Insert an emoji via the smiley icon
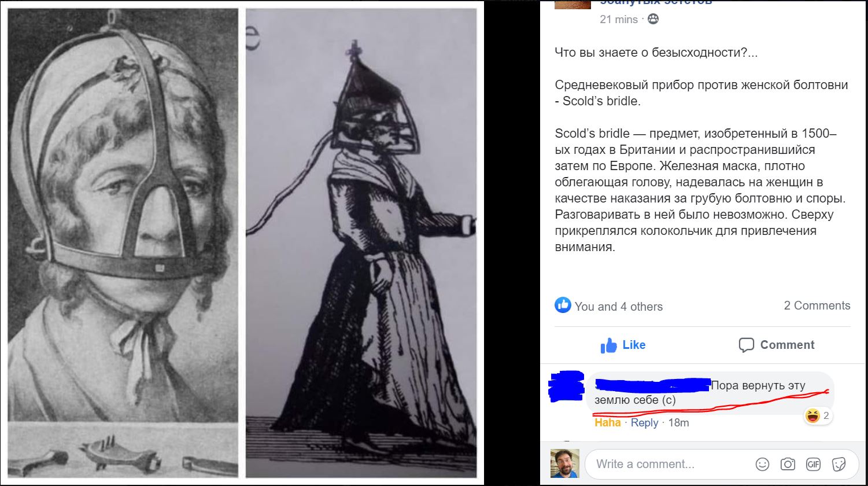The width and height of the screenshot is (868, 486). (763, 464)
